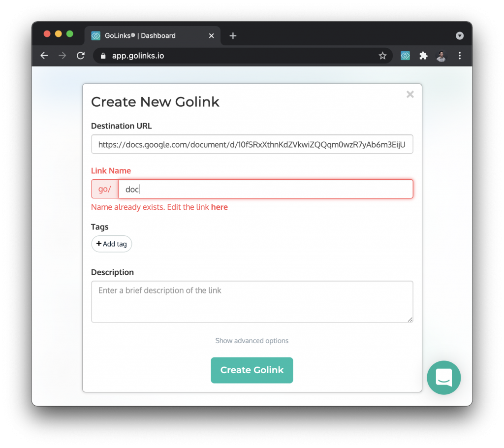The width and height of the screenshot is (504, 448).
Task: Navigate back with the back arrow
Action: tap(44, 56)
